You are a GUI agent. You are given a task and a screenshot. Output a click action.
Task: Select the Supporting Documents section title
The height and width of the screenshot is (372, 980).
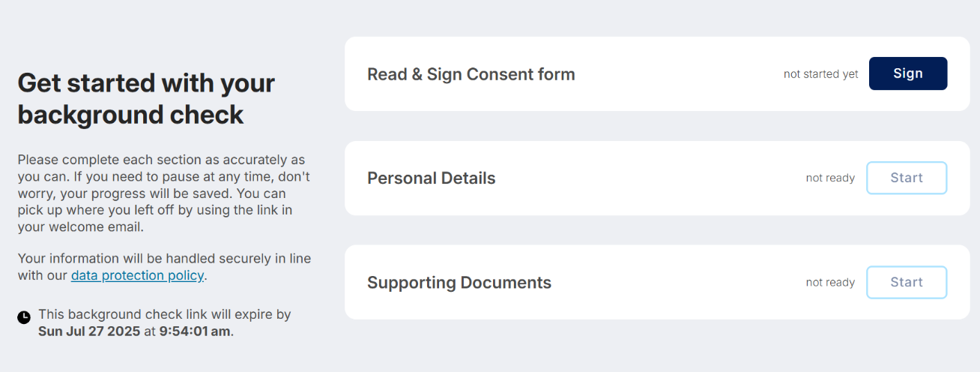pos(459,283)
